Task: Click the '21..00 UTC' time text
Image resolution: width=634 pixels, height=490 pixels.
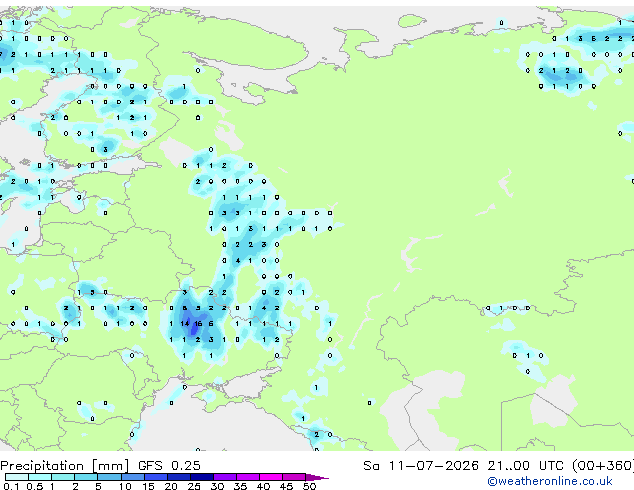Action: point(525,466)
